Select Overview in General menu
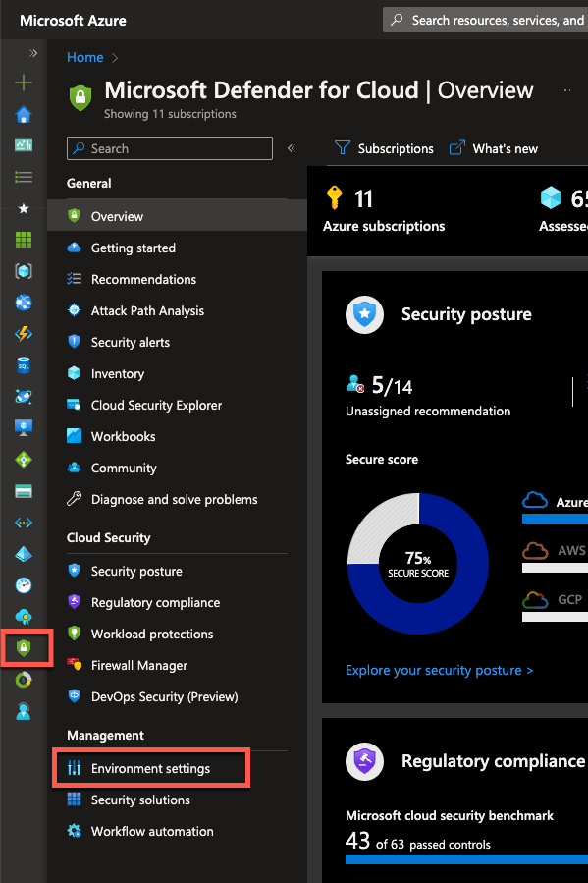Image resolution: width=588 pixels, height=883 pixels. 177,216
